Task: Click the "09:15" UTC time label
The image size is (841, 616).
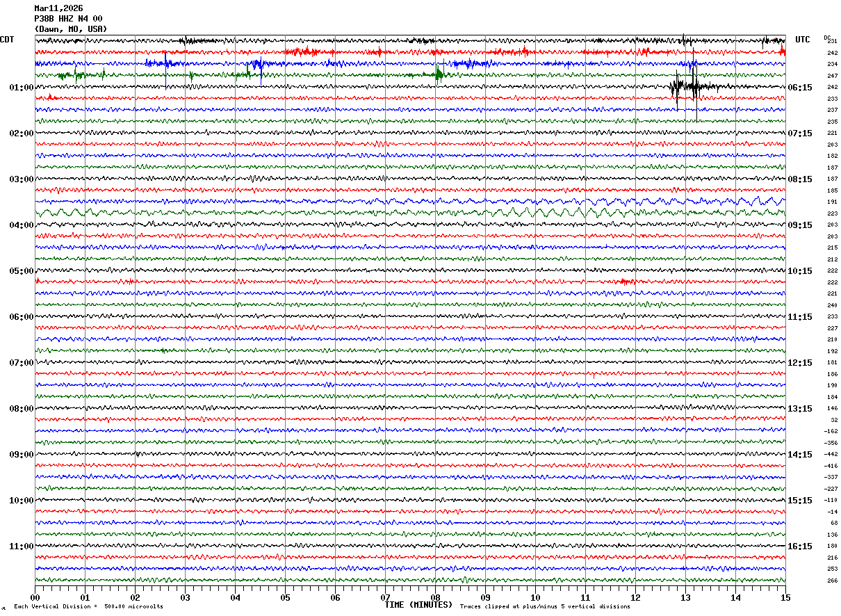Action: click(x=800, y=225)
